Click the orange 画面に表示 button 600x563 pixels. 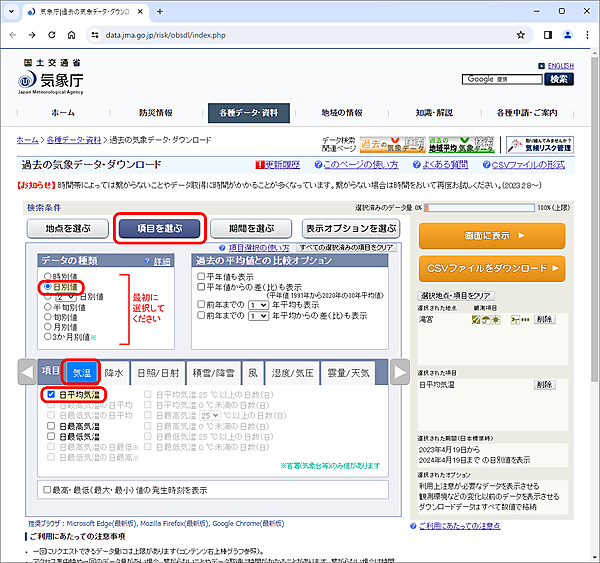click(x=492, y=236)
